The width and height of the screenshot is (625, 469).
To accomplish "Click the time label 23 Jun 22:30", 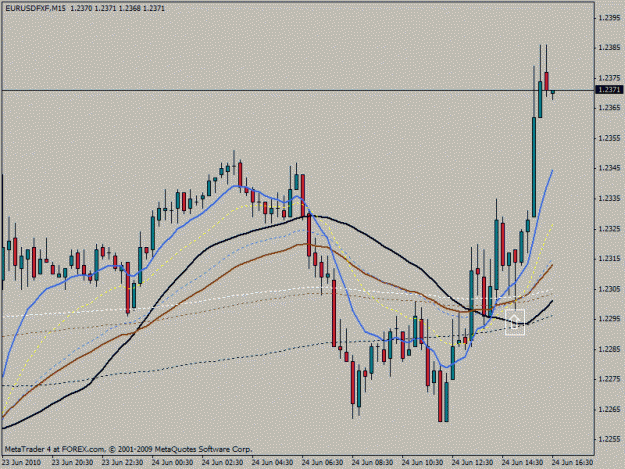I will (122, 463).
